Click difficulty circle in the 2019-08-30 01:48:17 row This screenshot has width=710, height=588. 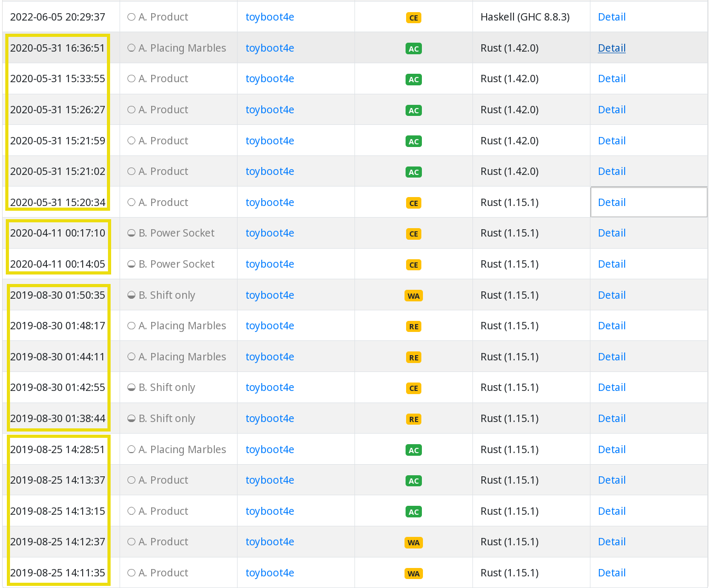(x=131, y=326)
